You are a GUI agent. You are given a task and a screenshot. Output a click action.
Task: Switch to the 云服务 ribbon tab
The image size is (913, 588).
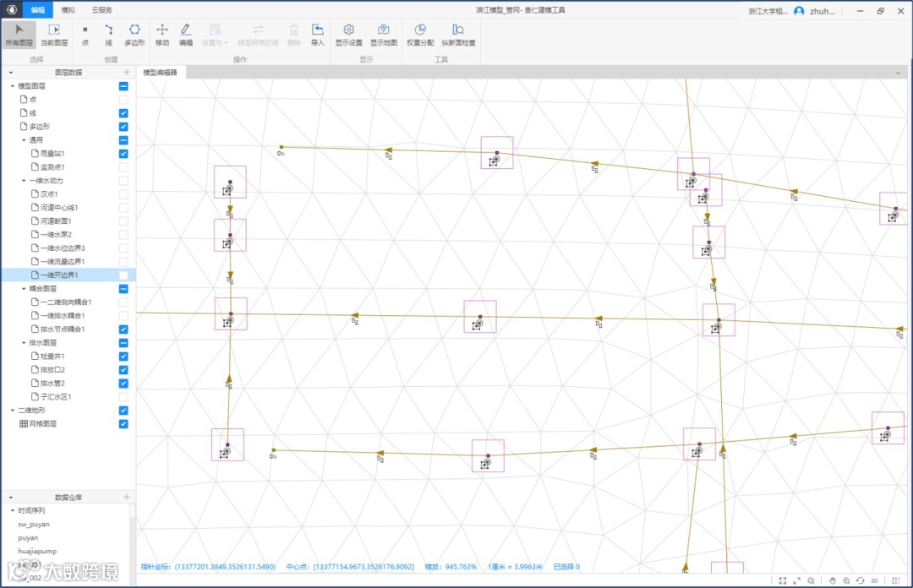pyautogui.click(x=102, y=10)
